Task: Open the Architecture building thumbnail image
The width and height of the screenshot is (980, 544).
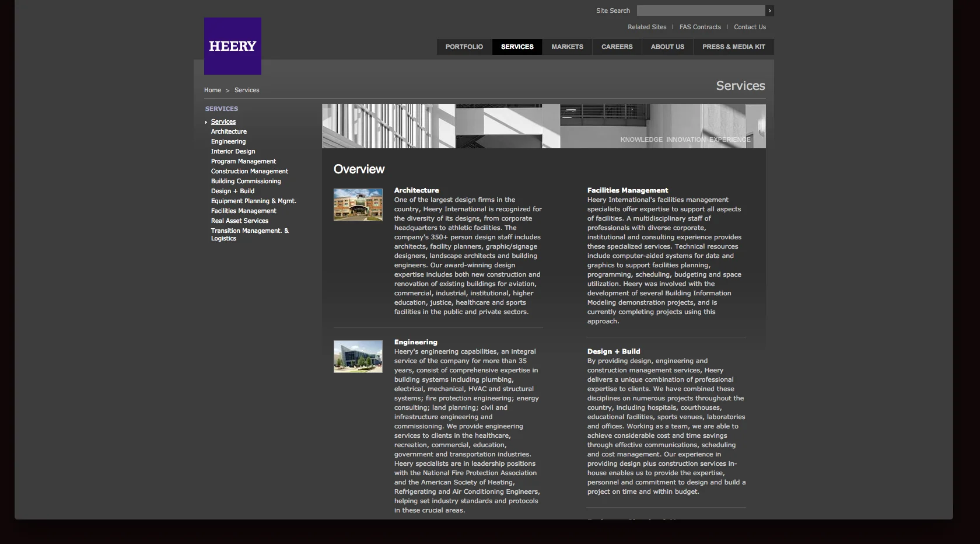Action: (358, 205)
